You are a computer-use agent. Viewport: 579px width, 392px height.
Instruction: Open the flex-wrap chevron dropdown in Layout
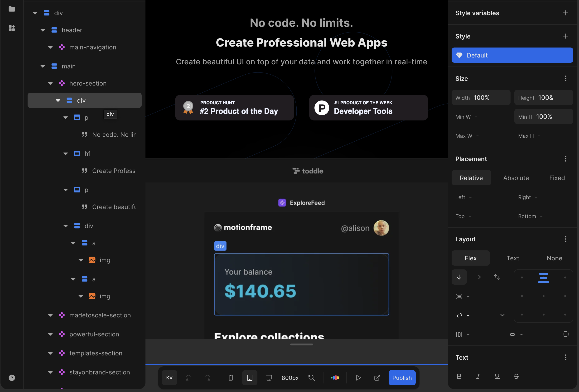pos(502,315)
